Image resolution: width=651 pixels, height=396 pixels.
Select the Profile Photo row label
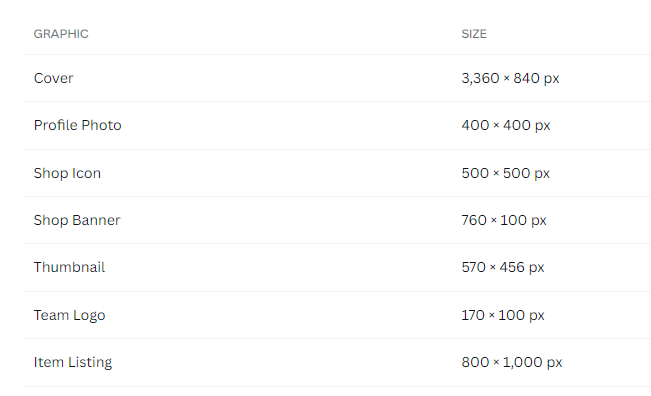click(78, 125)
